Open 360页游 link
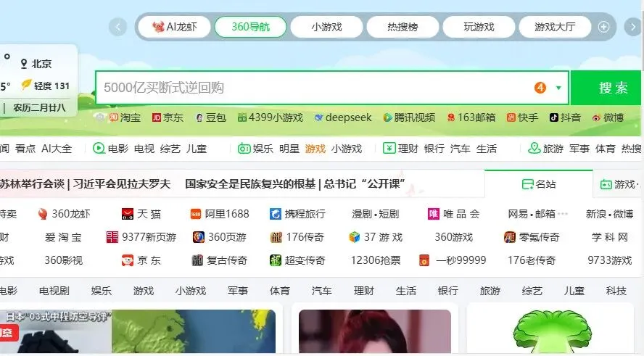This screenshot has height=356, width=644. 219,237
